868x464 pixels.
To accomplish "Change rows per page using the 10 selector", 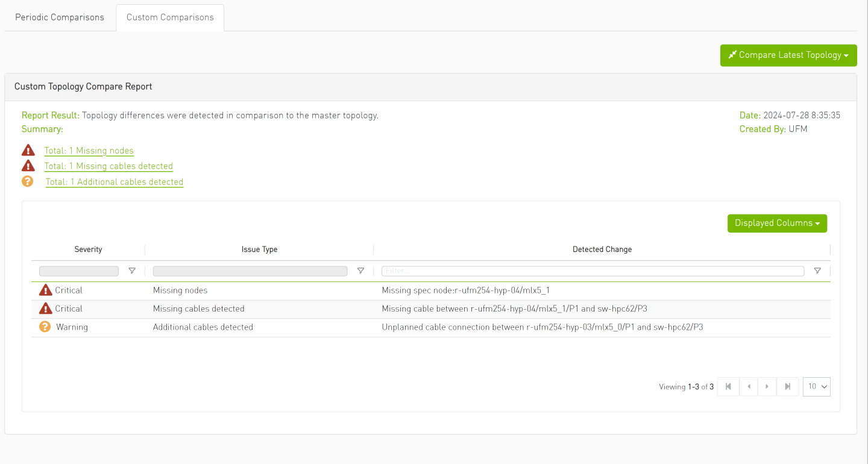I will [x=816, y=386].
